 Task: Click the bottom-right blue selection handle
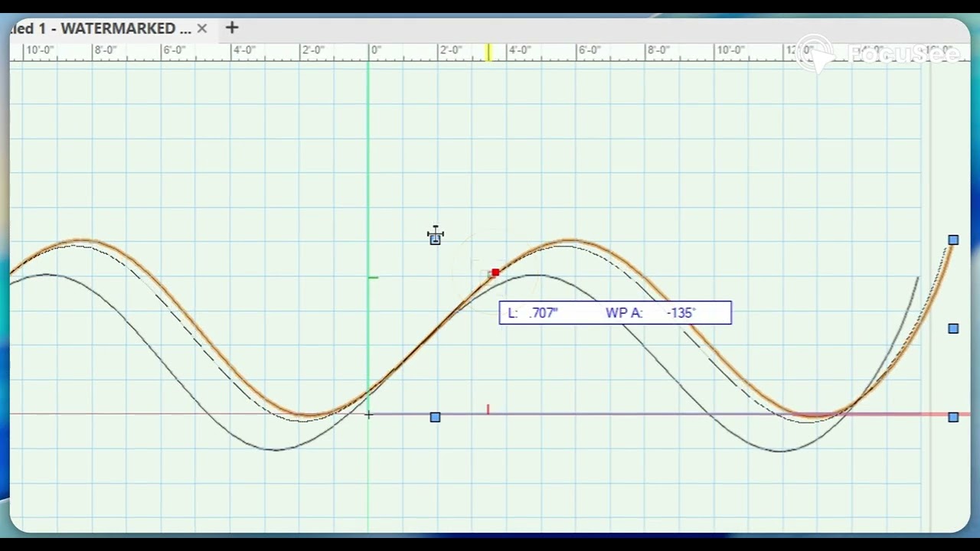(953, 417)
